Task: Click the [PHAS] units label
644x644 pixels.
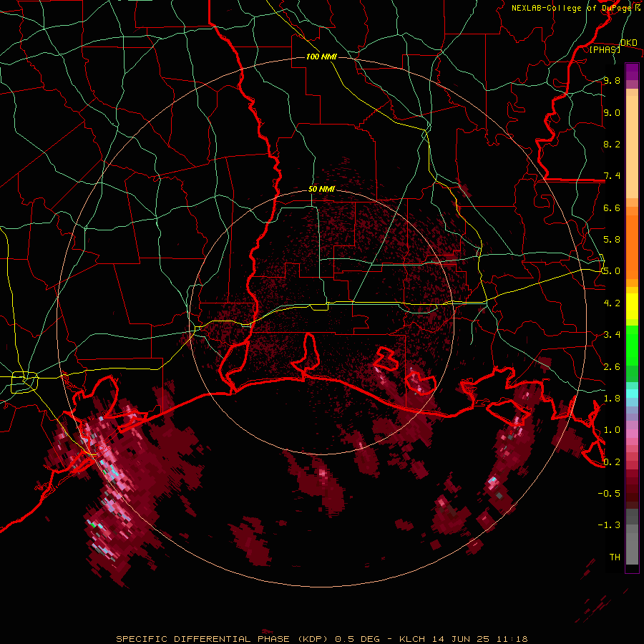Action: click(x=605, y=49)
